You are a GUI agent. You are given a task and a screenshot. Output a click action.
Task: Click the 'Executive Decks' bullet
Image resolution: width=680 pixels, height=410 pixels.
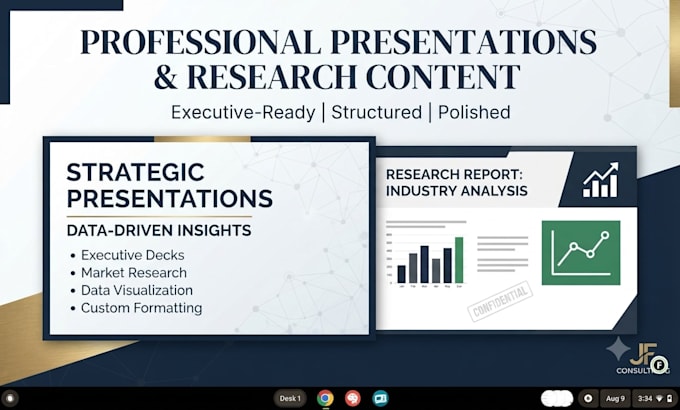tap(133, 255)
